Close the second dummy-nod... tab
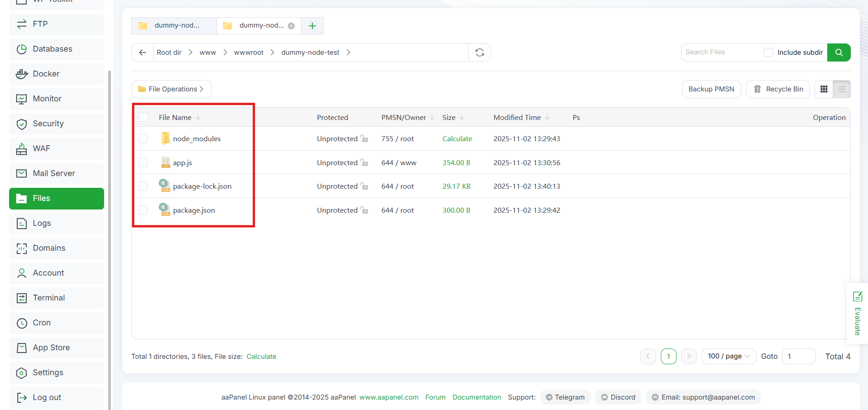 pos(291,26)
